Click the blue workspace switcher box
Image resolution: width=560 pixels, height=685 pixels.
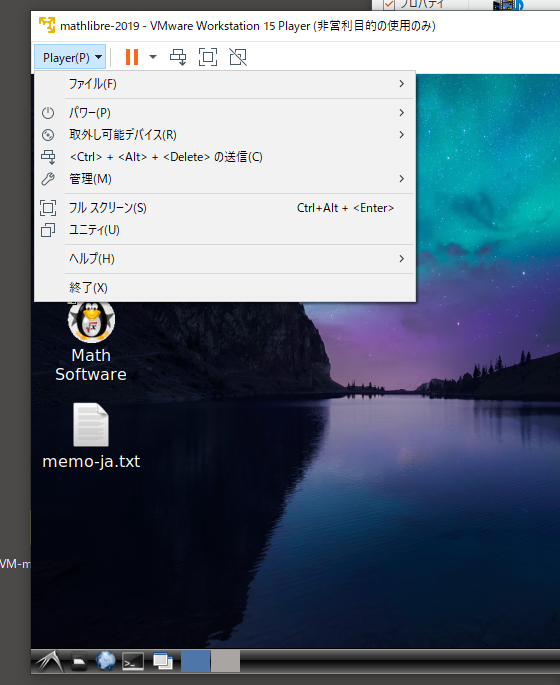(x=195, y=661)
